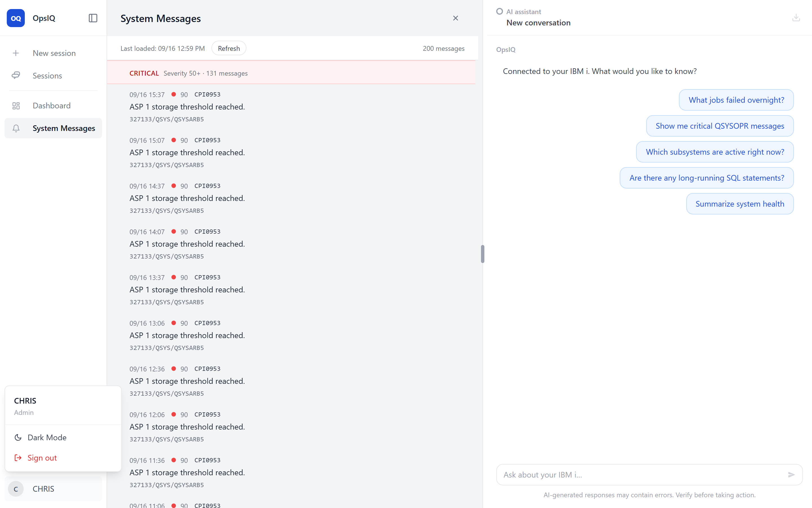The height and width of the screenshot is (508, 812).
Task: Click the OpsIQ logo icon
Action: (x=16, y=18)
